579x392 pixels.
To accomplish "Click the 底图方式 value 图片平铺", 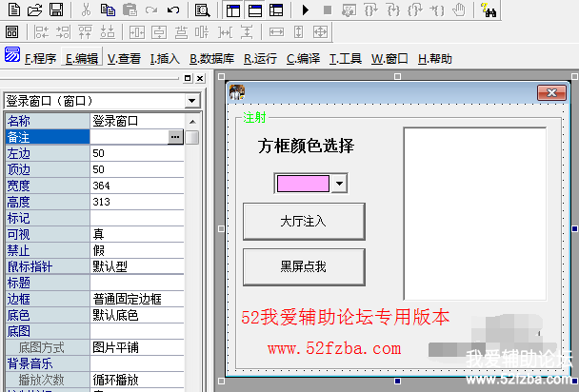I will click(x=136, y=347).
